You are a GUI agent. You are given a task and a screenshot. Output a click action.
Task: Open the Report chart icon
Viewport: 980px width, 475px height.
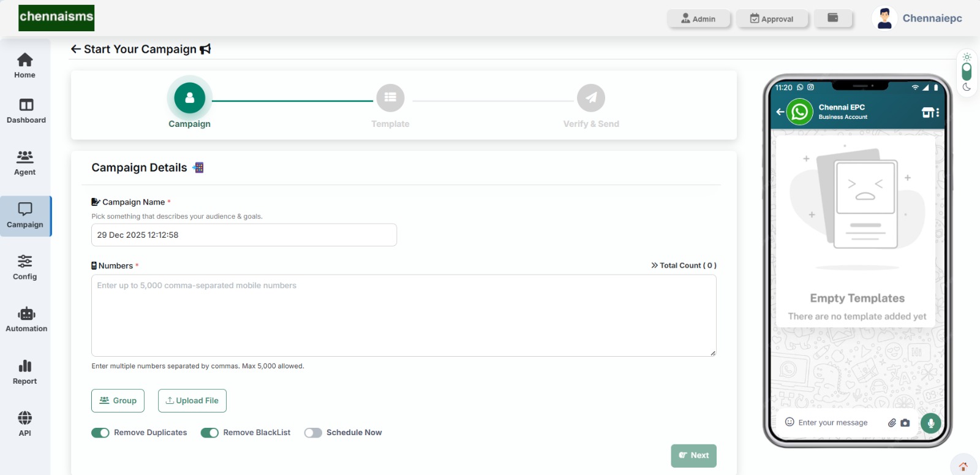tap(24, 367)
